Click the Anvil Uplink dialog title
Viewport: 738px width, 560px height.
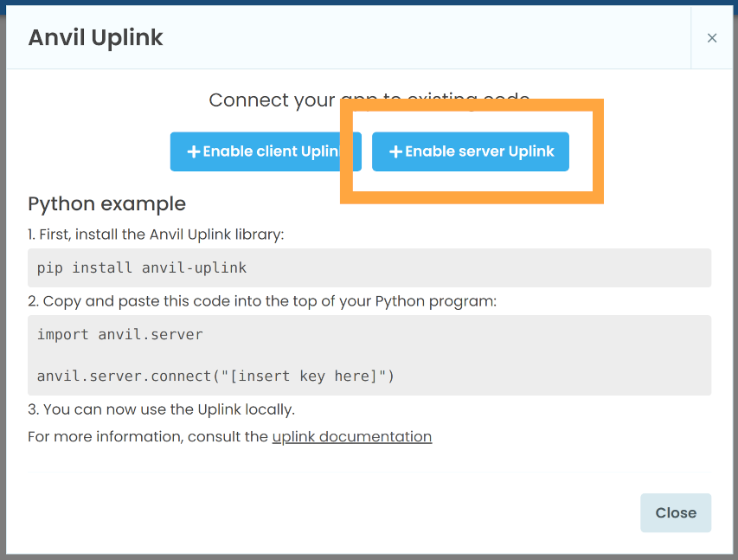(95, 38)
